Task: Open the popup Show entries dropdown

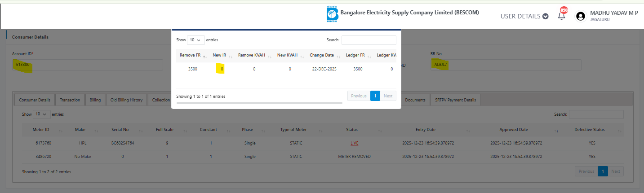Action: (195, 40)
